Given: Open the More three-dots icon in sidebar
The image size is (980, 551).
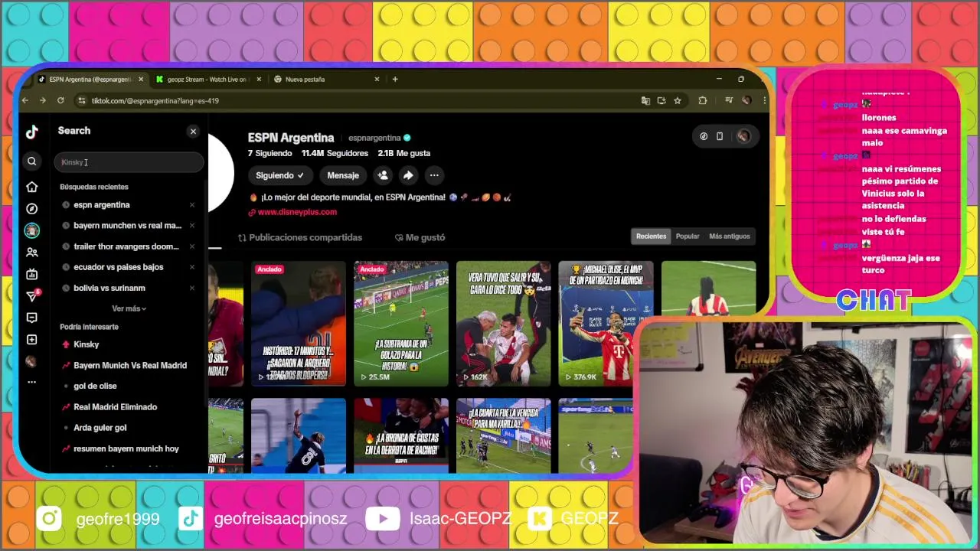Looking at the screenshot, I should (x=31, y=382).
